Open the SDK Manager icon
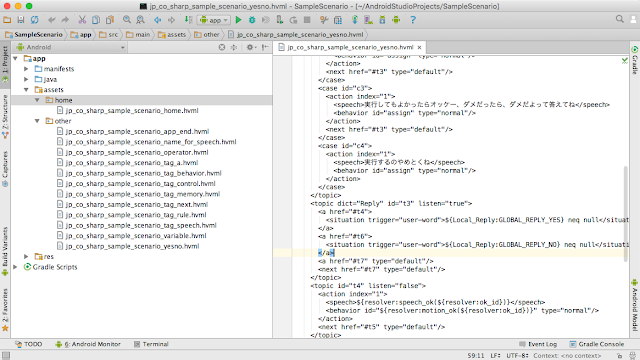Image resolution: width=640 pixels, height=360 pixels. tap(382, 20)
